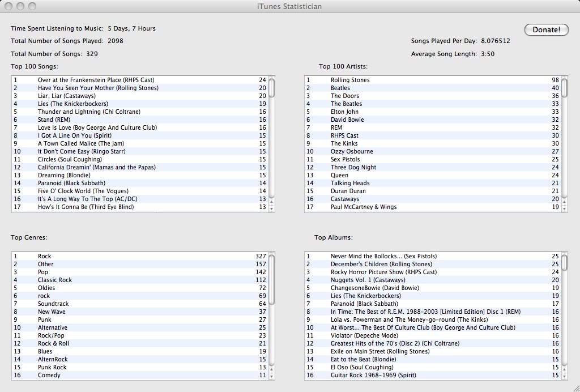Select album Nuggets Vol. 1 (Castaways)
Screen dimensions: 580x392
[433, 280]
